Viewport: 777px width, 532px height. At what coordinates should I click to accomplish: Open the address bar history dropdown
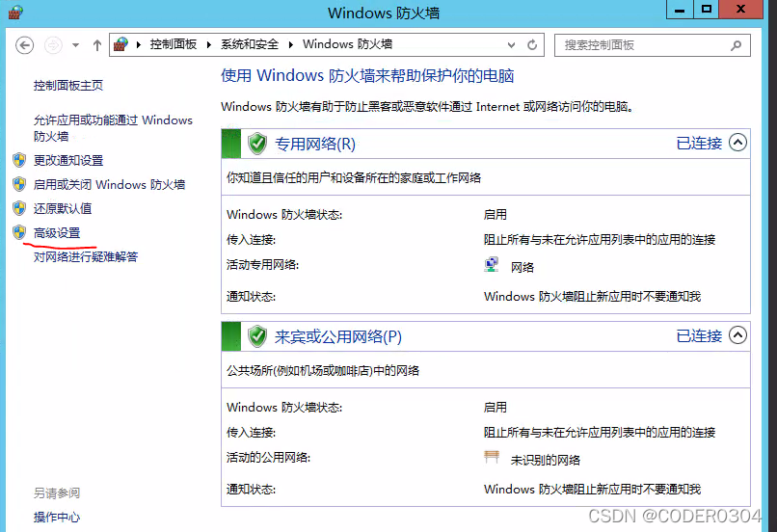pyautogui.click(x=511, y=45)
